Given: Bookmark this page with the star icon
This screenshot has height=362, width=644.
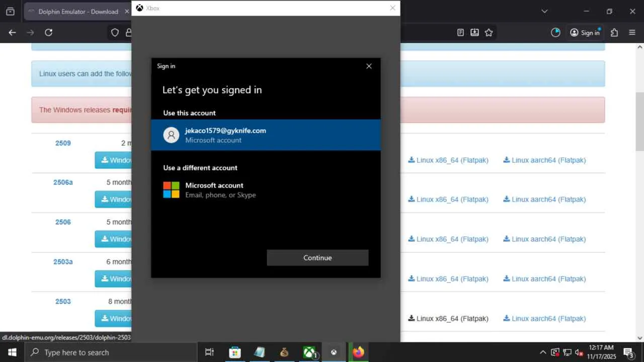Looking at the screenshot, I should pos(489,32).
